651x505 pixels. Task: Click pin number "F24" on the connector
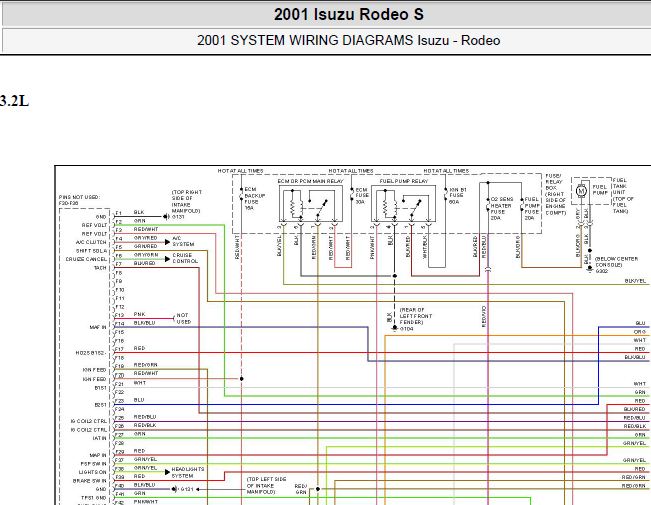tap(120, 409)
